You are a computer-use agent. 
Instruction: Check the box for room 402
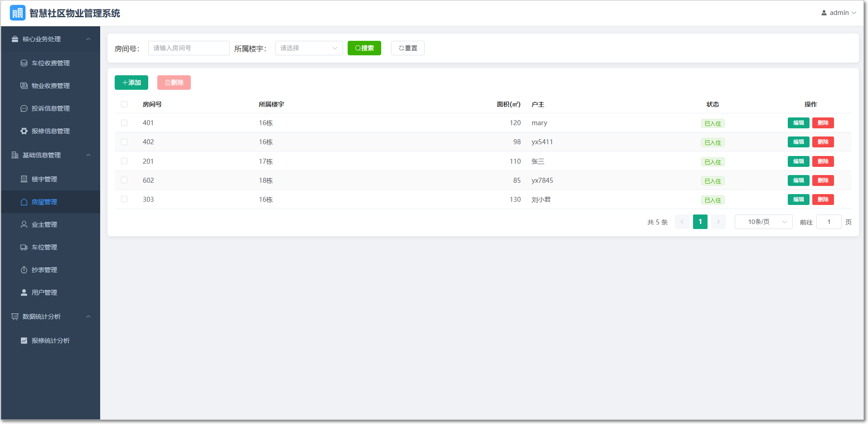[x=124, y=142]
